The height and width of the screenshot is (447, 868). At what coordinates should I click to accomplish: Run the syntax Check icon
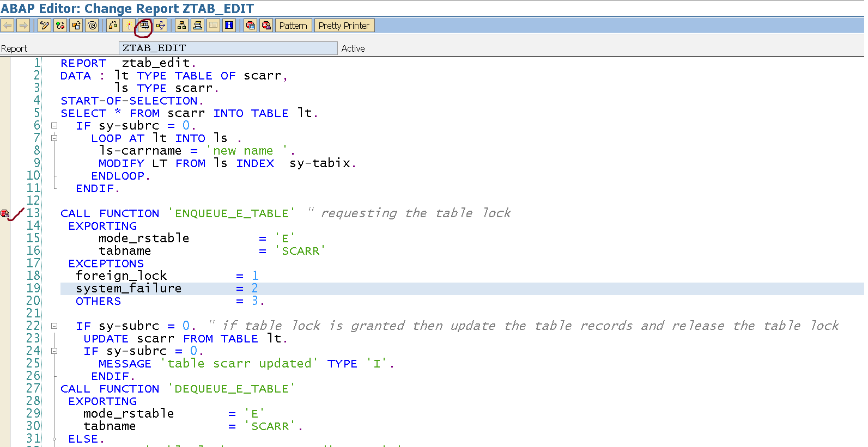pyautogui.click(x=113, y=26)
